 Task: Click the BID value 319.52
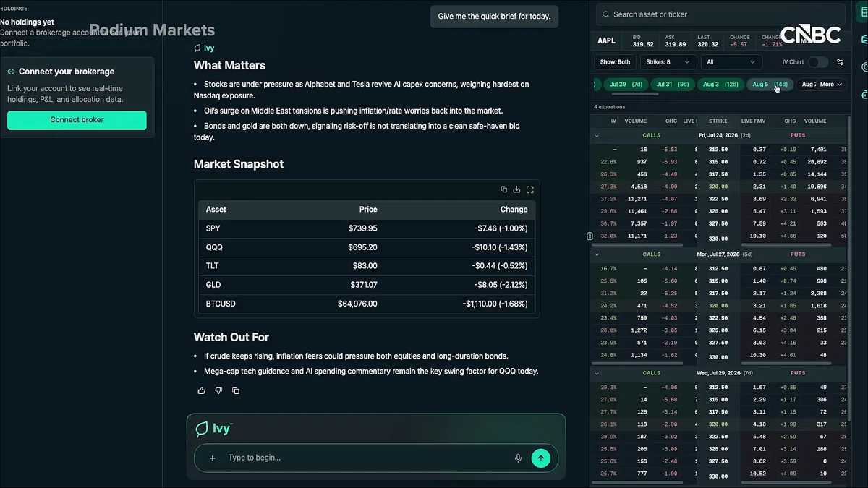click(642, 45)
